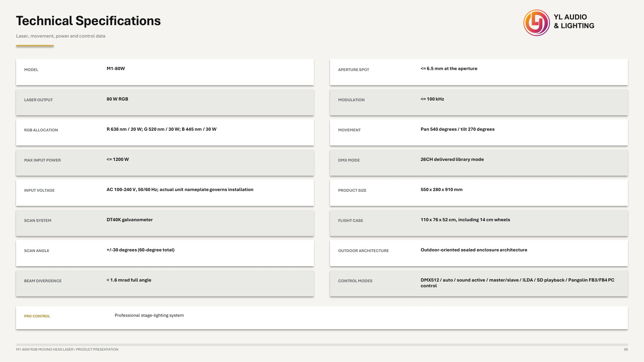Select the RGB ALLOCATION label
Screen dimensions: 644x362
click(x=41, y=130)
